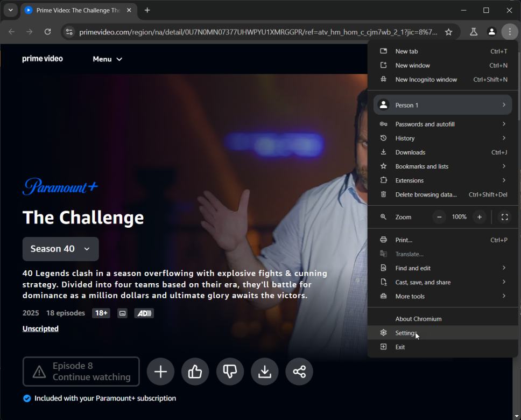521x420 pixels.
Task: Click the Paramount+ logo
Action: click(60, 186)
